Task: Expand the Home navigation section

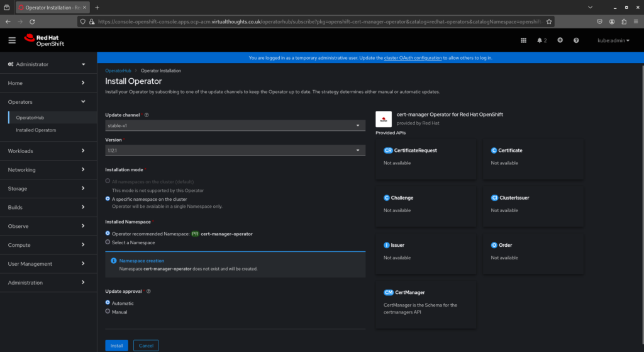Action: click(48, 83)
